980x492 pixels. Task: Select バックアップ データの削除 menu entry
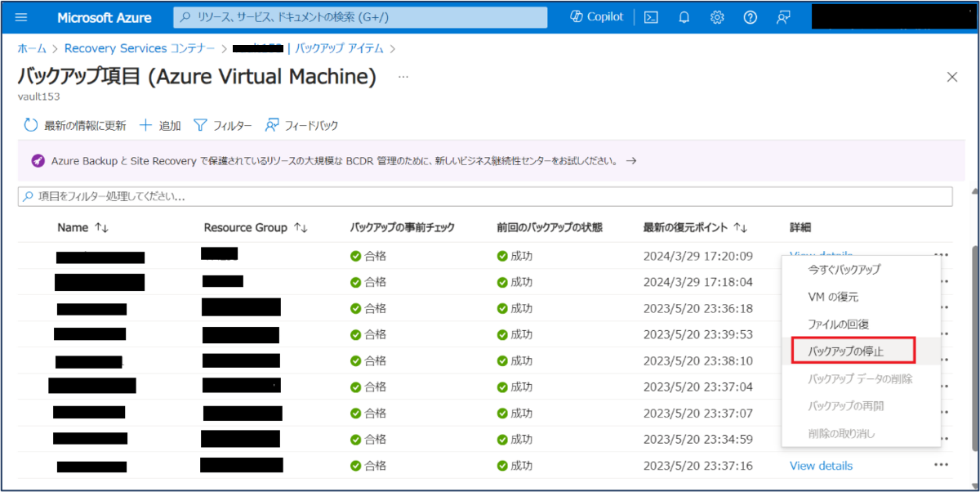coord(861,378)
